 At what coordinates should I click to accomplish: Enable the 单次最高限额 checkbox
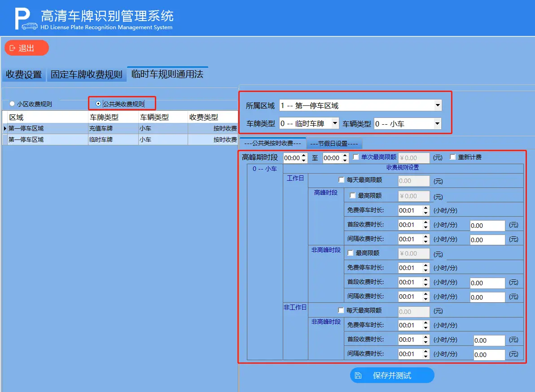point(354,157)
